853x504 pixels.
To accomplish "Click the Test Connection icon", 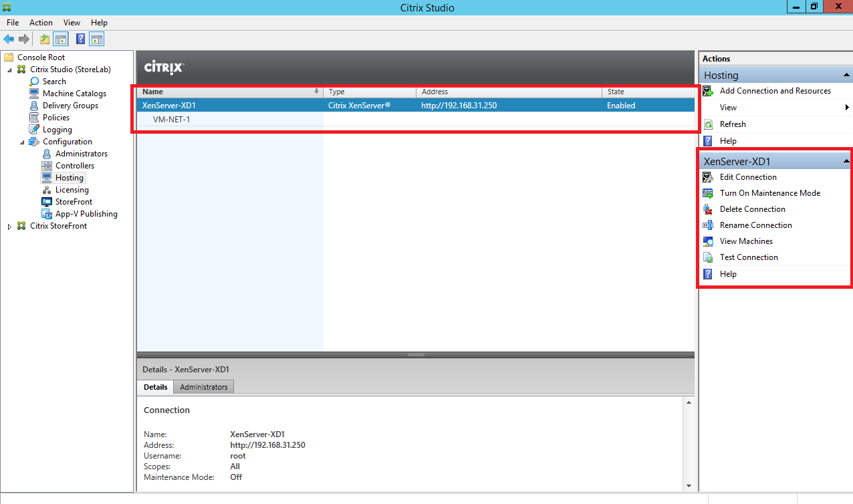I will (x=708, y=257).
